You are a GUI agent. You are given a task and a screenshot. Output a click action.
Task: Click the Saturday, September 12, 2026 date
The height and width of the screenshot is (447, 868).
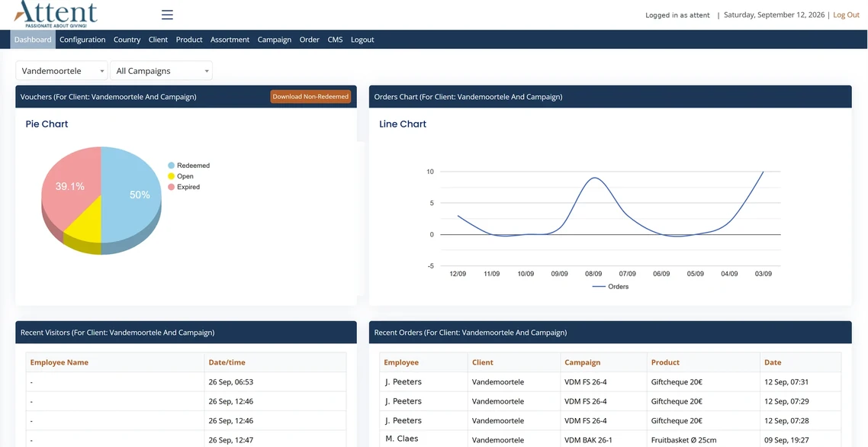(774, 15)
